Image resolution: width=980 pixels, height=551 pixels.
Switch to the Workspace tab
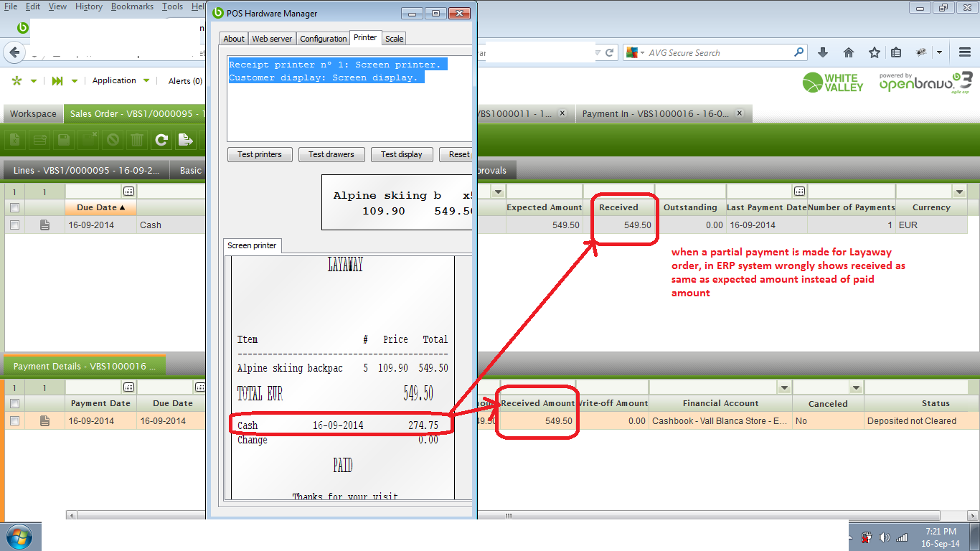click(33, 114)
